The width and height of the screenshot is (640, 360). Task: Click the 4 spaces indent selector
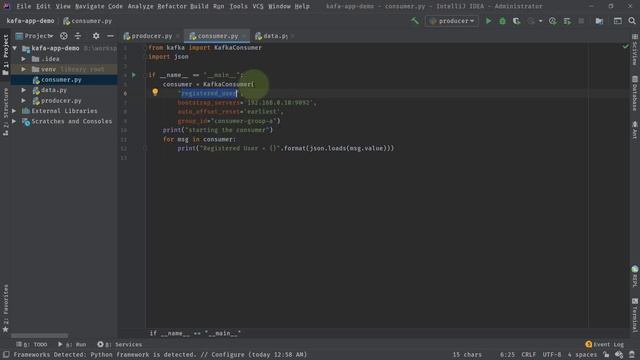click(582, 355)
